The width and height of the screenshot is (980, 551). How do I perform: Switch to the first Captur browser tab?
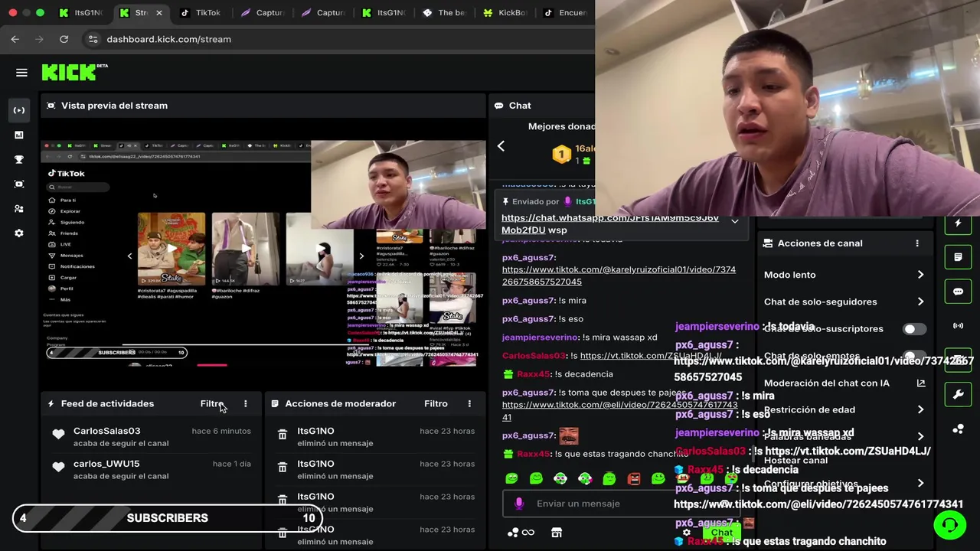tap(262, 12)
